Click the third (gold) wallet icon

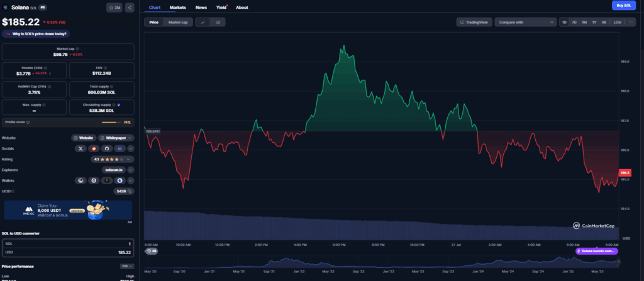click(x=107, y=180)
